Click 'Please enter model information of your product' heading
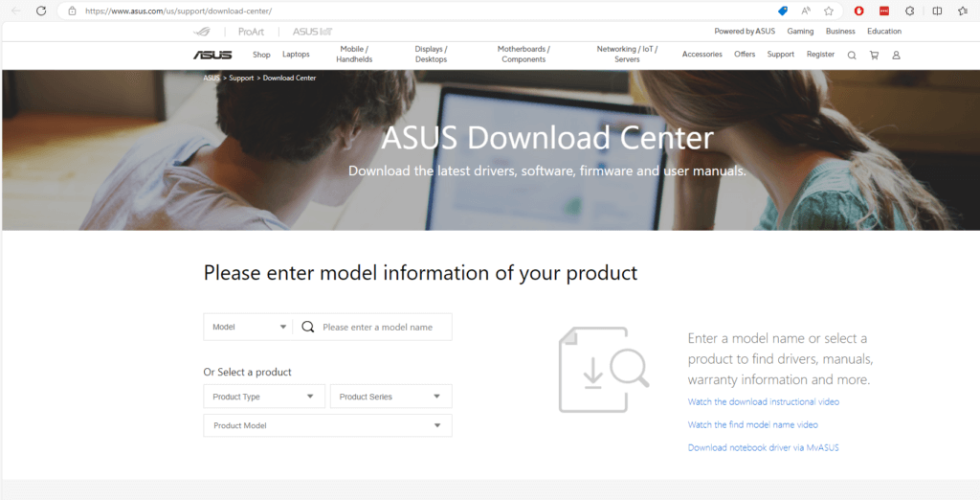Viewport: 980px width, 500px height. click(421, 273)
